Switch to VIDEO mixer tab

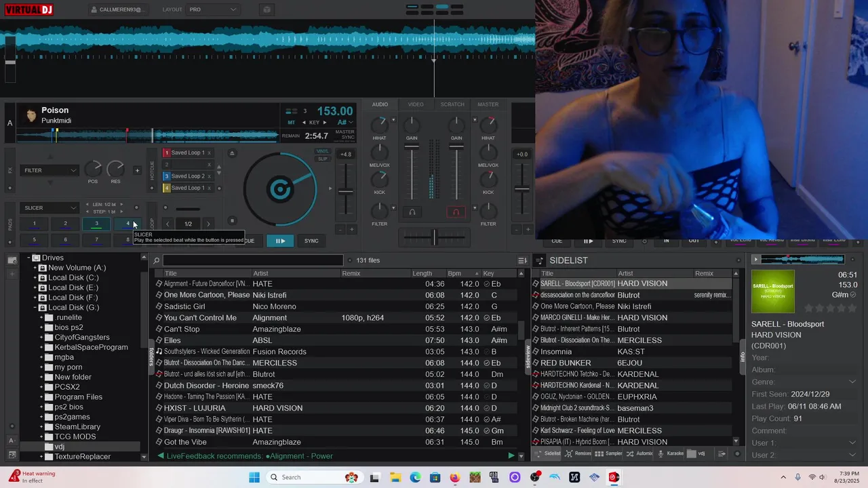[416, 104]
